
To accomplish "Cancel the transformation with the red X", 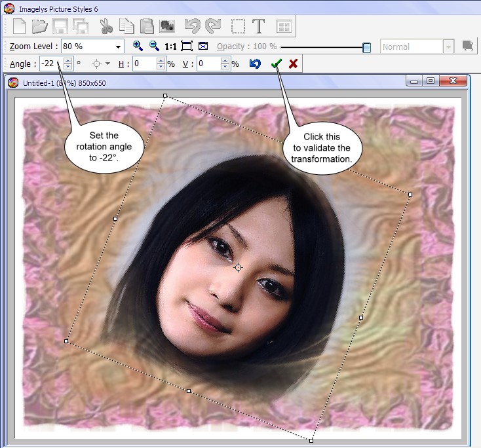I will [x=294, y=64].
